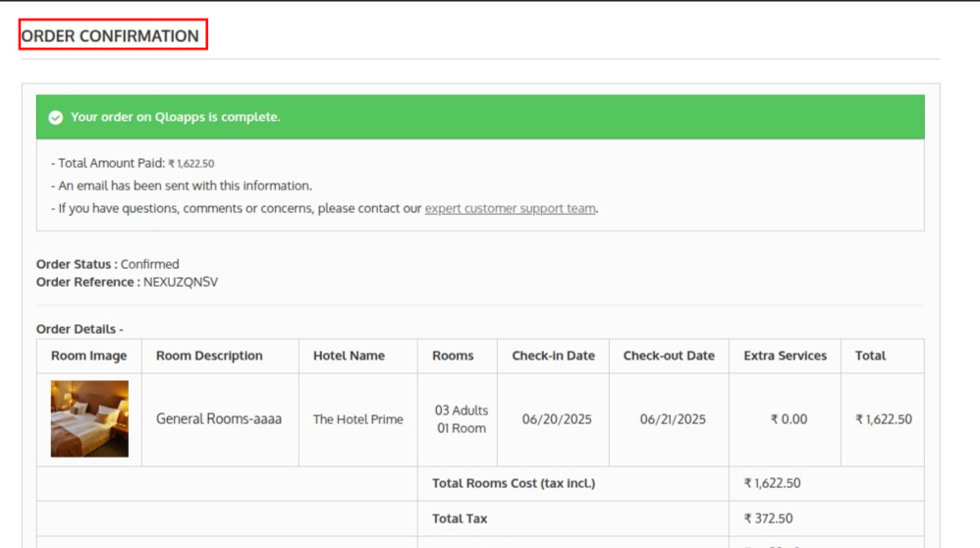Click the General Rooms room image thumbnail

(89, 418)
